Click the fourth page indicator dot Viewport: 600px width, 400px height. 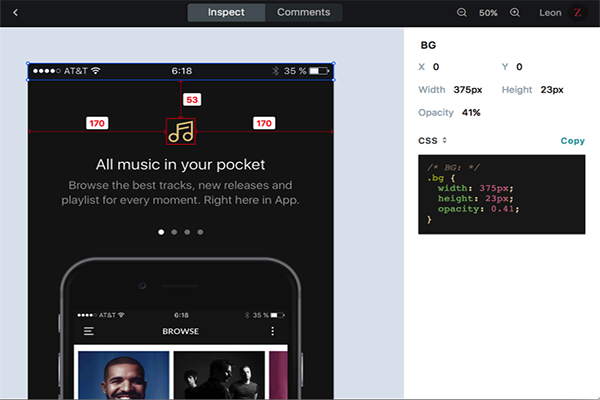click(200, 232)
